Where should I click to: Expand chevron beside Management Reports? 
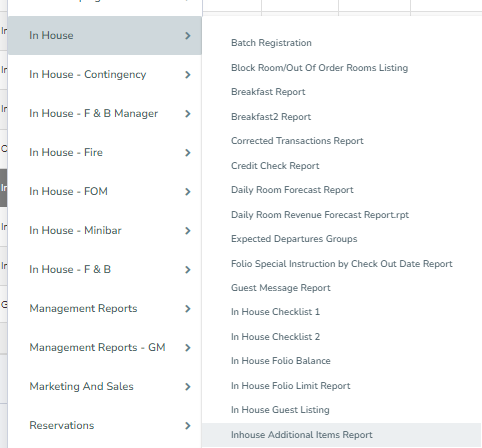188,309
